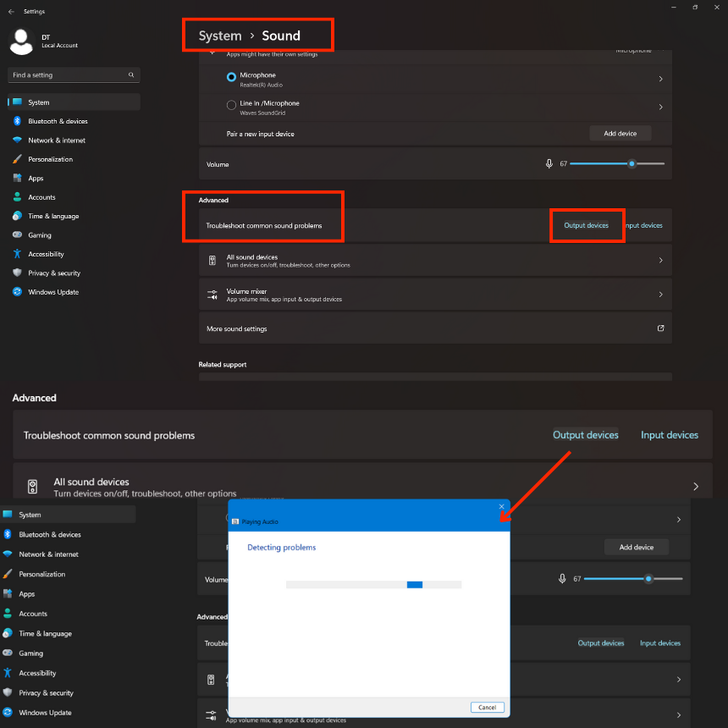Click the Troubleshoot common sound problems text in the enlarged Advanced view

point(109,435)
